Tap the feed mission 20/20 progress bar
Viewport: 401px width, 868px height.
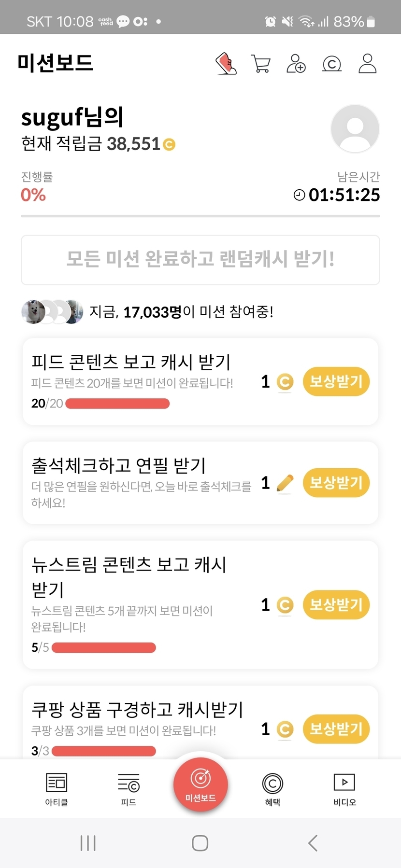point(117,404)
